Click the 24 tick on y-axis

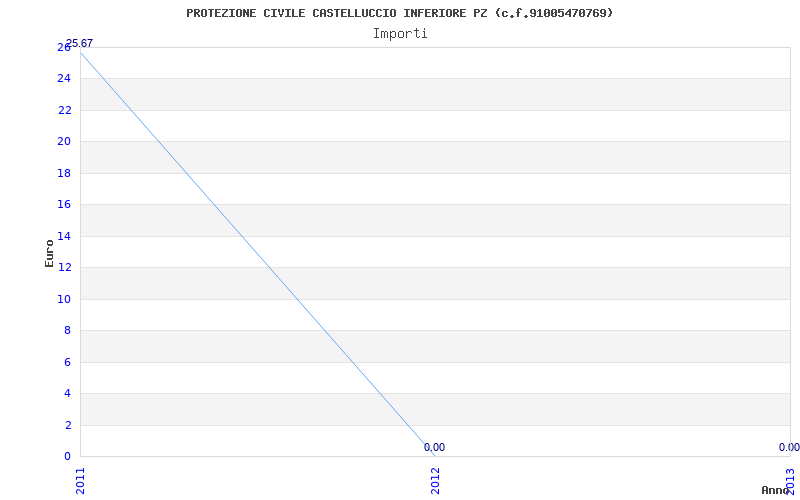click(64, 79)
